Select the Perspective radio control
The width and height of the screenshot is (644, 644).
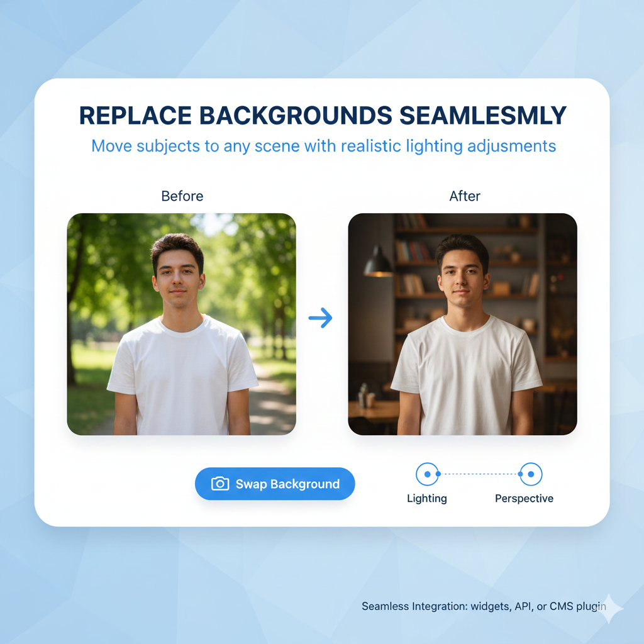pos(531,474)
